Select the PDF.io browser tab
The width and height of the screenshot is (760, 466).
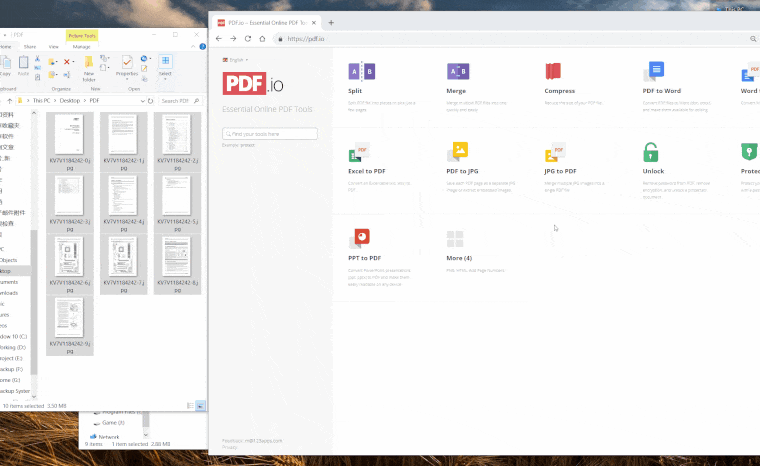click(266, 23)
